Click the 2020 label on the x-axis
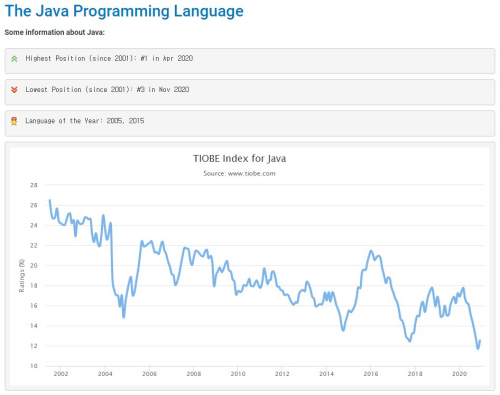The image size is (500, 395). pyautogui.click(x=459, y=374)
